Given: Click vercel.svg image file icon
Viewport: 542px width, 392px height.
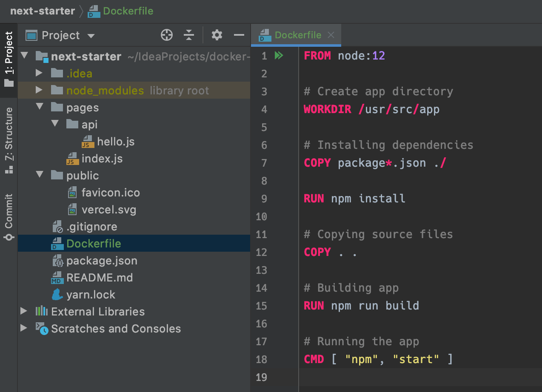Looking at the screenshot, I should pyautogui.click(x=72, y=210).
